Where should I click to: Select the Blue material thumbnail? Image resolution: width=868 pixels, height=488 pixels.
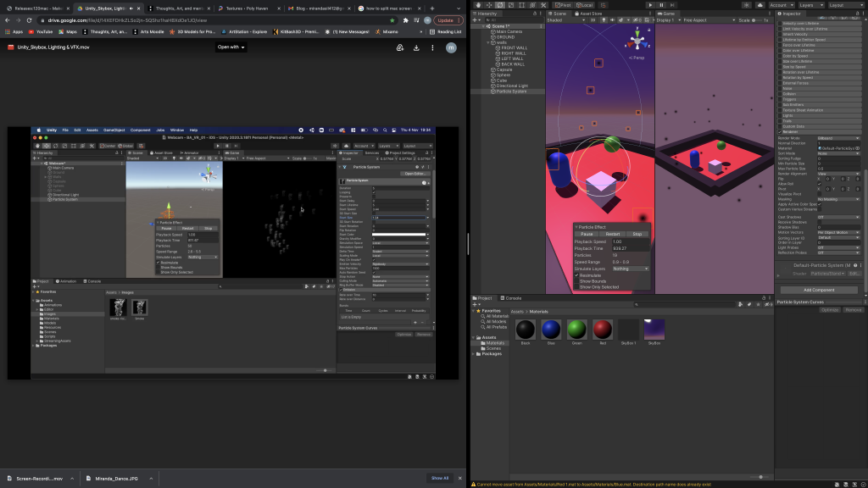[550, 330]
